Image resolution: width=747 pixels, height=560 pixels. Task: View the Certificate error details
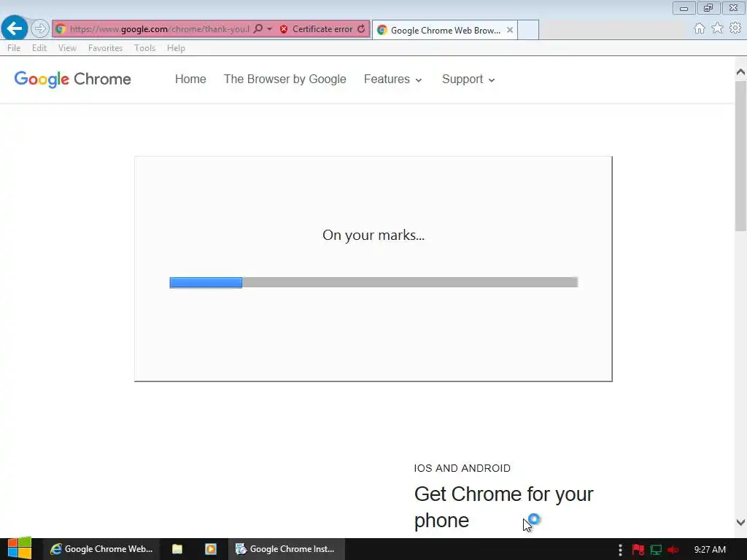click(x=322, y=29)
